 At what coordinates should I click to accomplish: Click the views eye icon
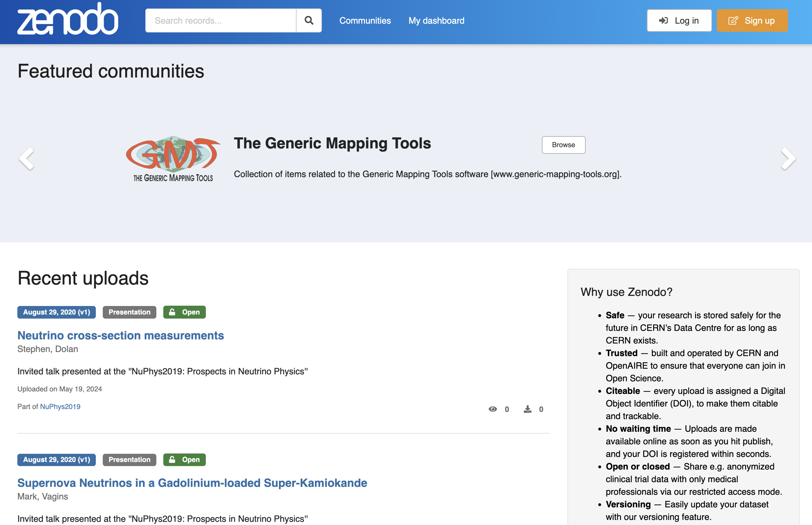(492, 409)
